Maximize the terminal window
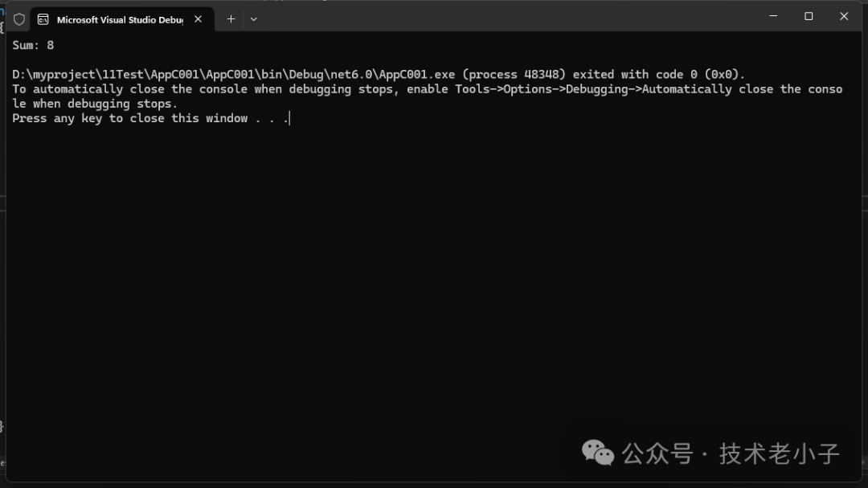The height and width of the screenshot is (488, 868). point(809,16)
